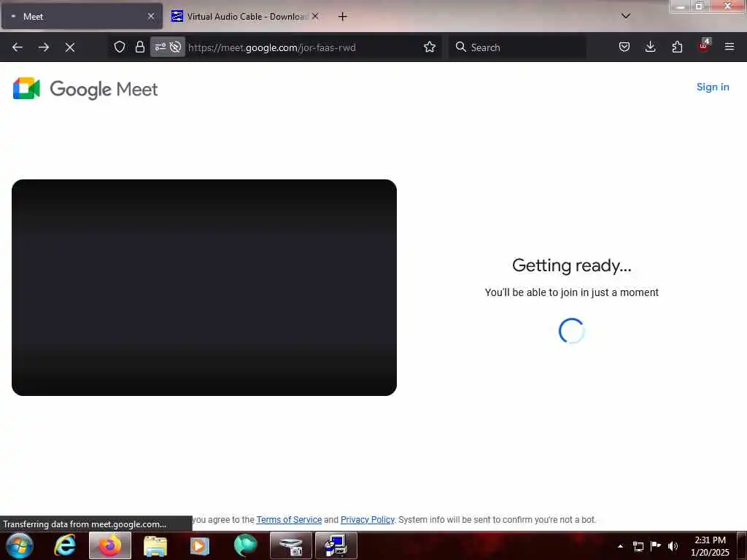
Task: Click the Google Meet logo
Action: 85,88
